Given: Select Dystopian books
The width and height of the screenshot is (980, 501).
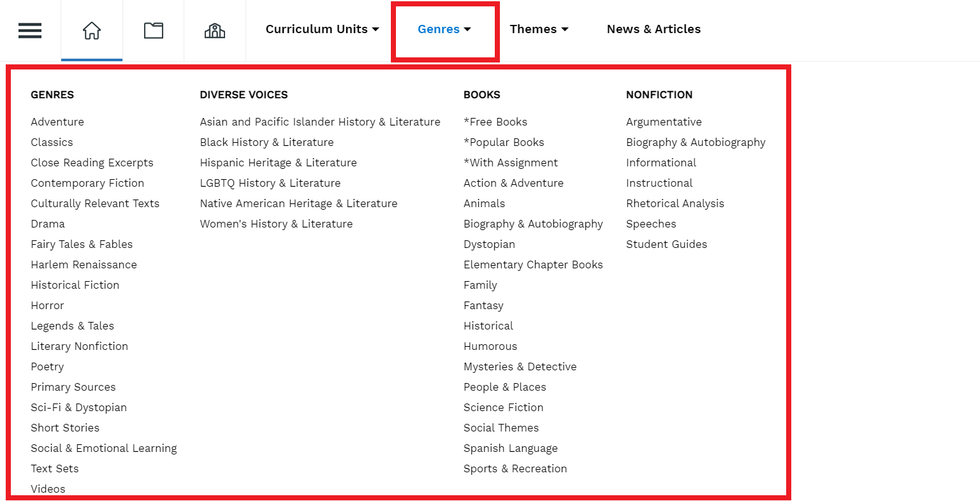Looking at the screenshot, I should [489, 244].
